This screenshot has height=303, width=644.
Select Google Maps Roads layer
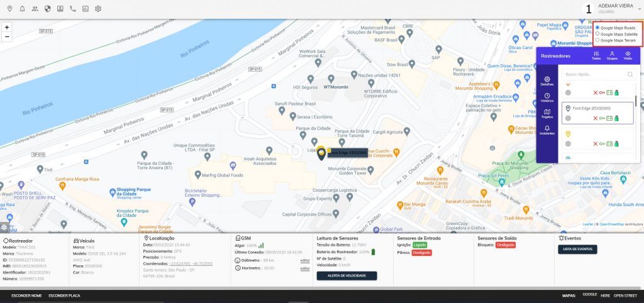pyautogui.click(x=597, y=28)
